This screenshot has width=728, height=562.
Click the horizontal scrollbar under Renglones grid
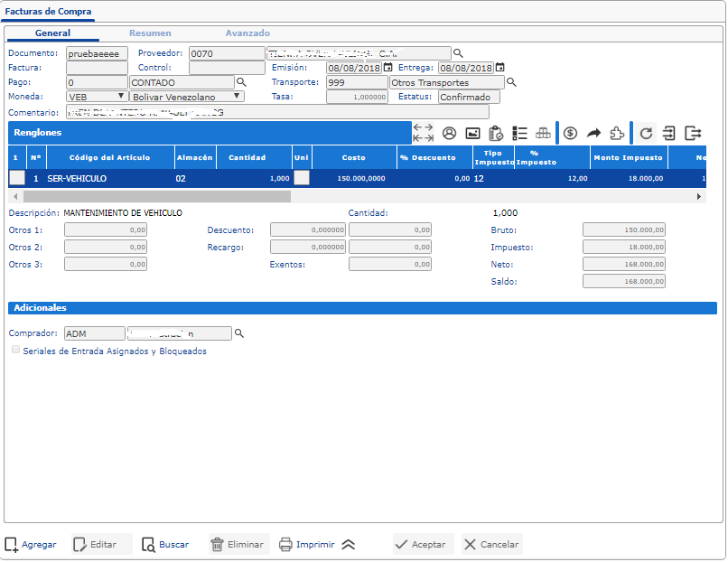[154, 196]
